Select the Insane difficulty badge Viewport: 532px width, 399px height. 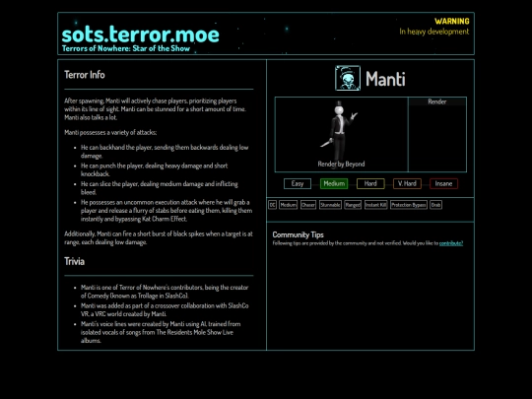pyautogui.click(x=443, y=183)
